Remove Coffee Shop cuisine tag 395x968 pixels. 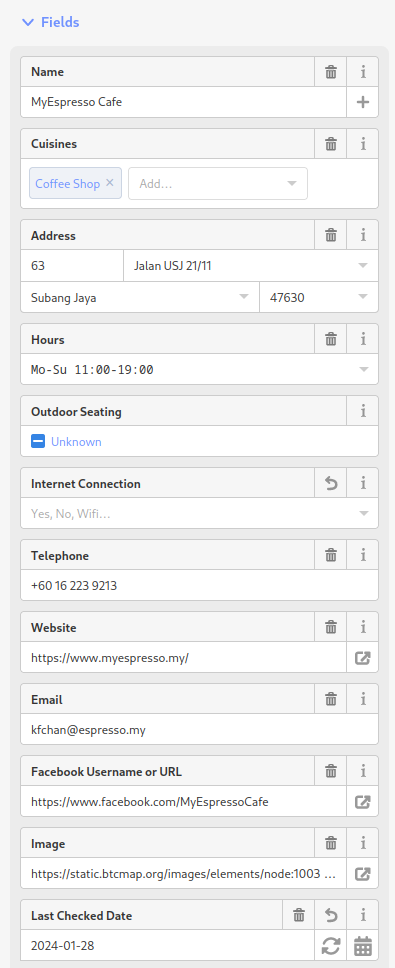[110, 183]
